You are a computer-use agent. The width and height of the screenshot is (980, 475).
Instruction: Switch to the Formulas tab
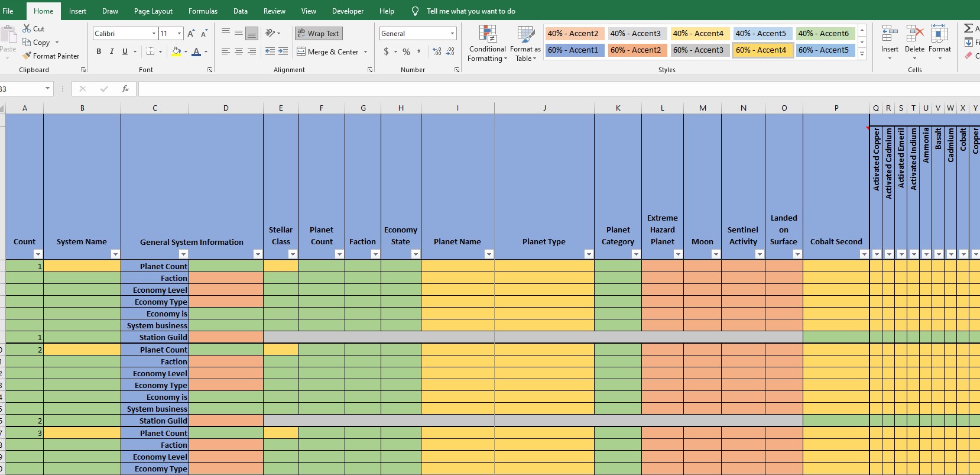203,11
